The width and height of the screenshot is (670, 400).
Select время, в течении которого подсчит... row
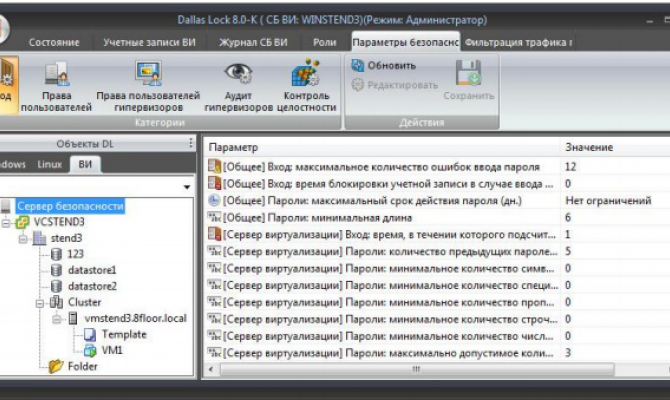(438, 234)
